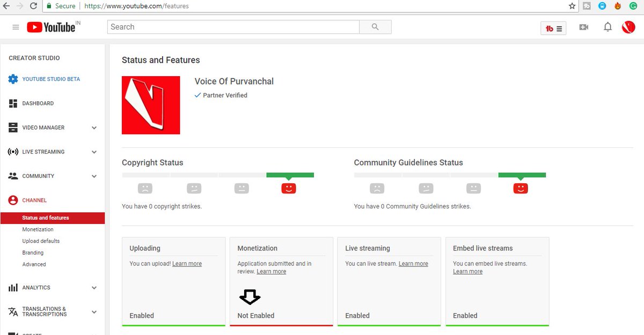Open YouTube Studio Beta
Image resolution: width=644 pixels, height=335 pixels.
pos(51,79)
